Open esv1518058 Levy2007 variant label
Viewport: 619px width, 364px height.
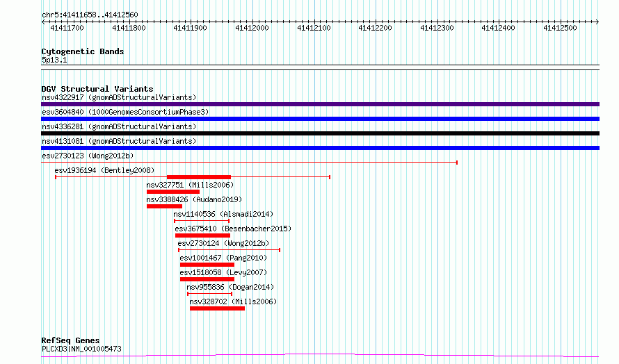[223, 272]
